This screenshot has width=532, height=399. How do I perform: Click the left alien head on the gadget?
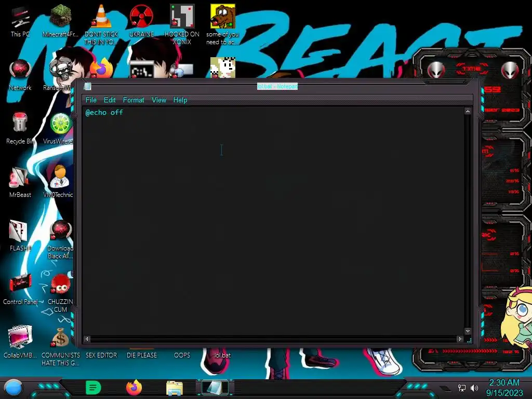[x=436, y=70]
